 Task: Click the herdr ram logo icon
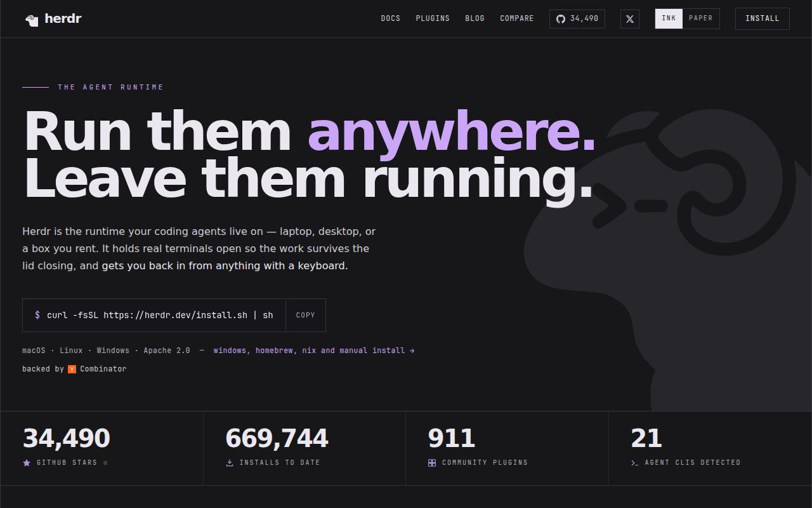coord(32,20)
